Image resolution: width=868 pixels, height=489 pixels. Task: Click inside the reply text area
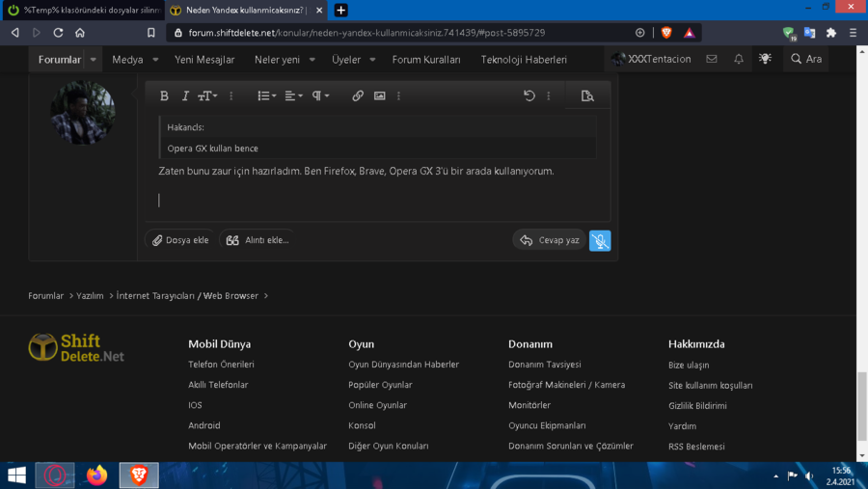click(x=376, y=200)
